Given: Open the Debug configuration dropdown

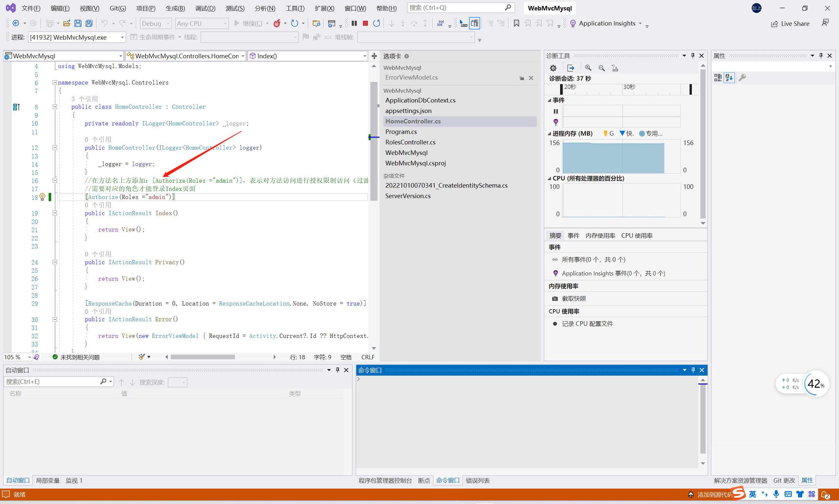Looking at the screenshot, I should click(168, 24).
